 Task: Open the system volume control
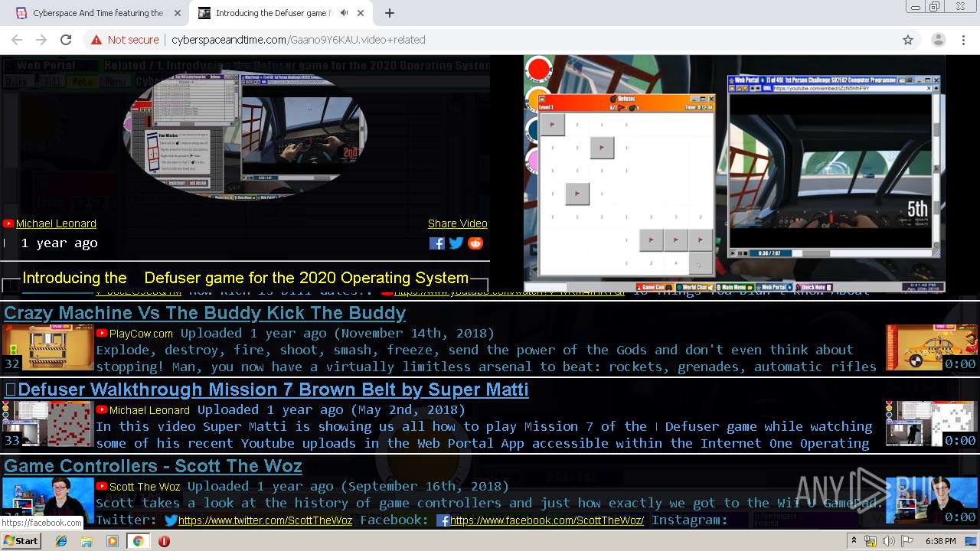coord(888,541)
